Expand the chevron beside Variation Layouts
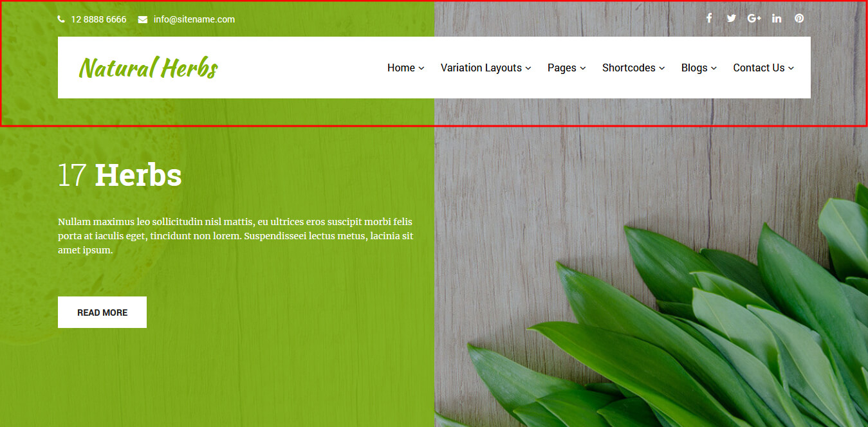The image size is (868, 427). 528,68
